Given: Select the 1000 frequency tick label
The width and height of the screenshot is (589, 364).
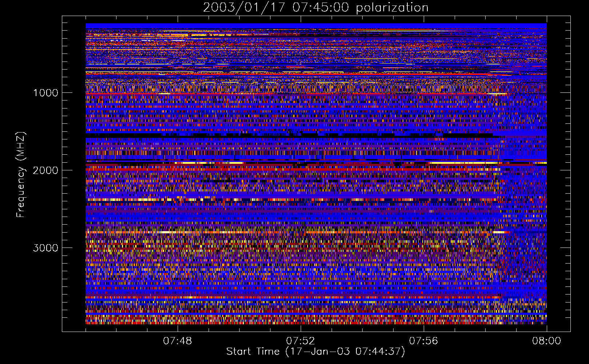Looking at the screenshot, I should pyautogui.click(x=46, y=92).
